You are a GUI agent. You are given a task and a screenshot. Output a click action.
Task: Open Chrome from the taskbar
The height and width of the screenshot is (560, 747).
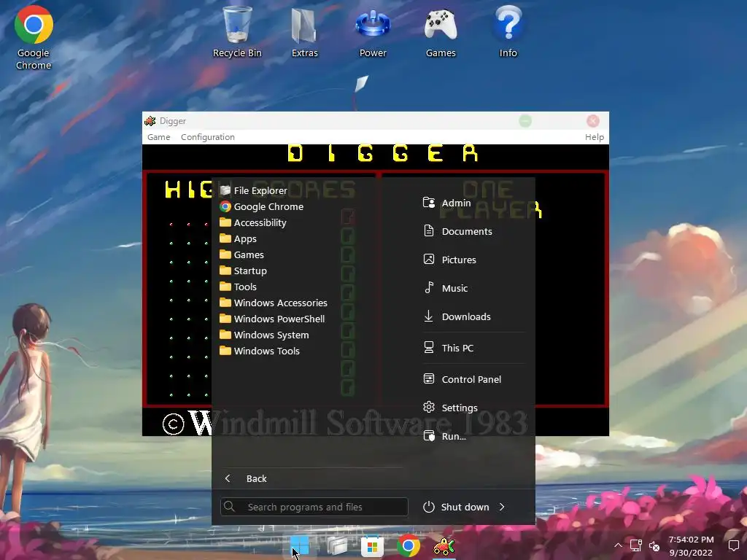[x=409, y=545]
